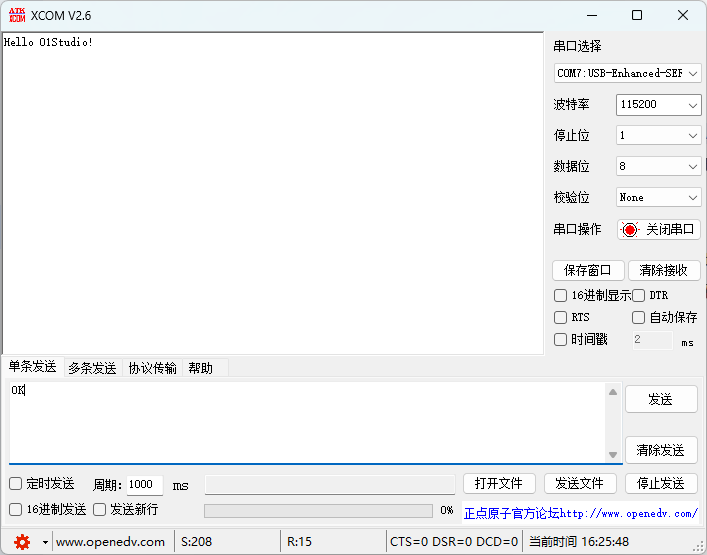The image size is (707, 555).
Task: Open the 校验位 None parity dropdown
Action: (658, 197)
